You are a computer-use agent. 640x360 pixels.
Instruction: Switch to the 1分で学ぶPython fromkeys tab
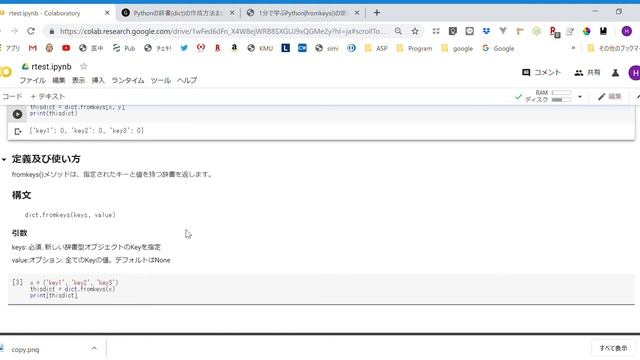click(303, 13)
